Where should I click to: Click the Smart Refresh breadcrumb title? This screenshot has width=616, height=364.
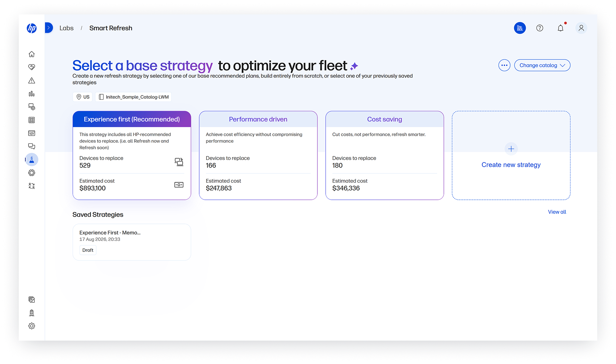point(111,28)
